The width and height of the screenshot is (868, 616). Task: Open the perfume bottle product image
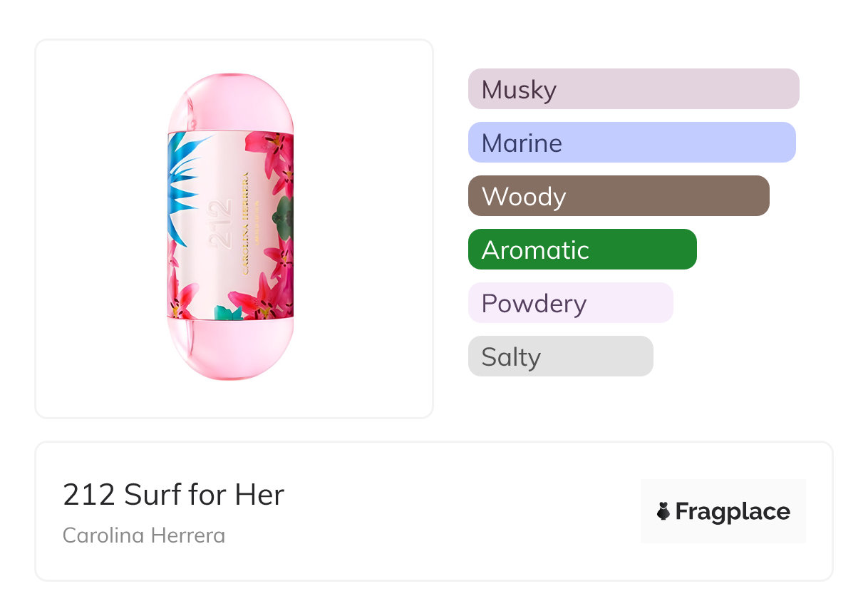pos(234,228)
